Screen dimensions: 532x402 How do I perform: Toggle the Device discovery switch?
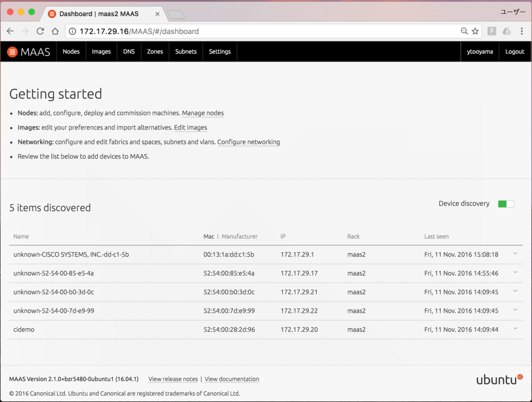pos(506,204)
